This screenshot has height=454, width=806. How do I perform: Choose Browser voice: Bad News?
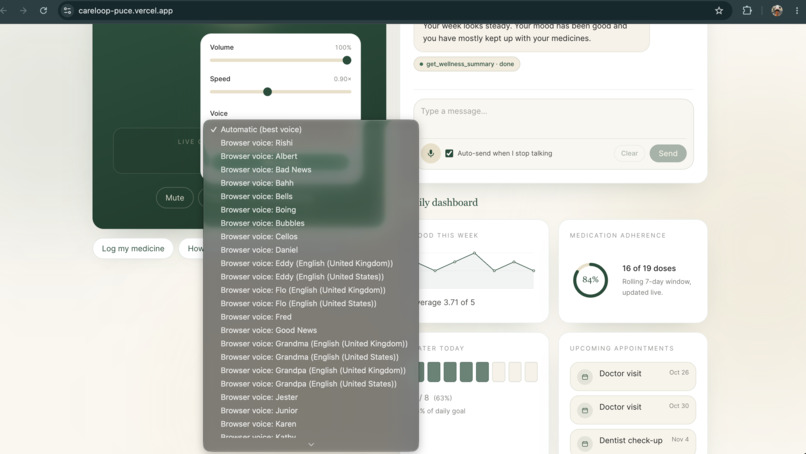pos(310,170)
